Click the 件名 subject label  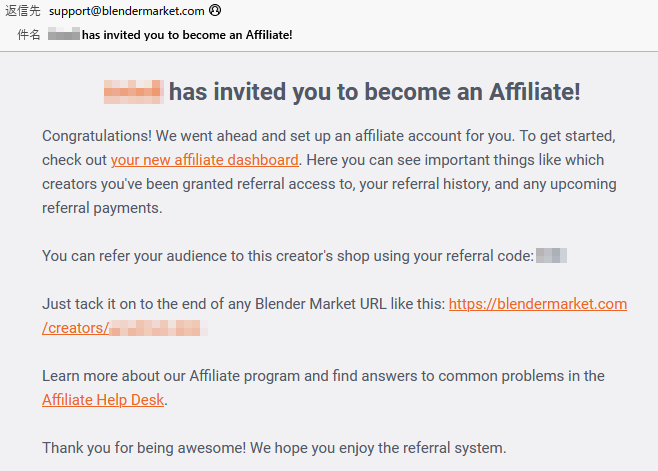click(x=29, y=34)
